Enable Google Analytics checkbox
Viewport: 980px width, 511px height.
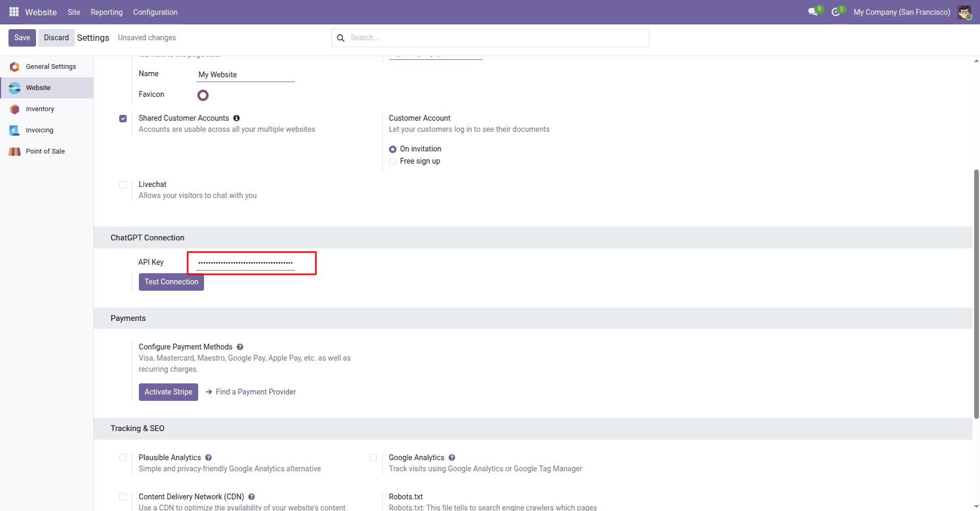pos(373,458)
